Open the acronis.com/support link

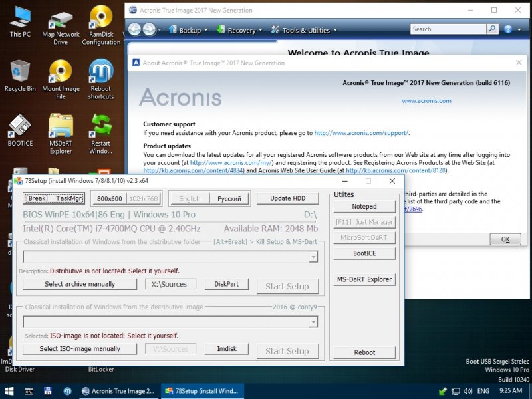pyautogui.click(x=361, y=133)
